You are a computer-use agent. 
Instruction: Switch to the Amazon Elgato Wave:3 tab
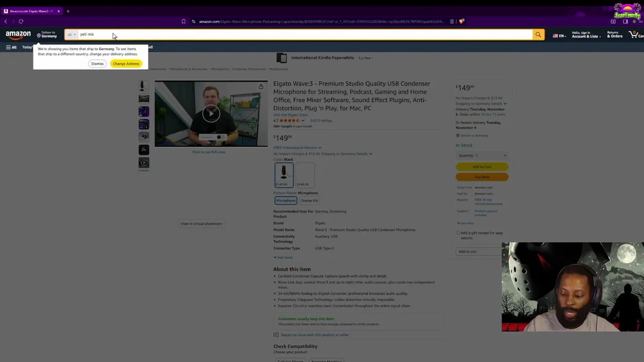(31, 11)
